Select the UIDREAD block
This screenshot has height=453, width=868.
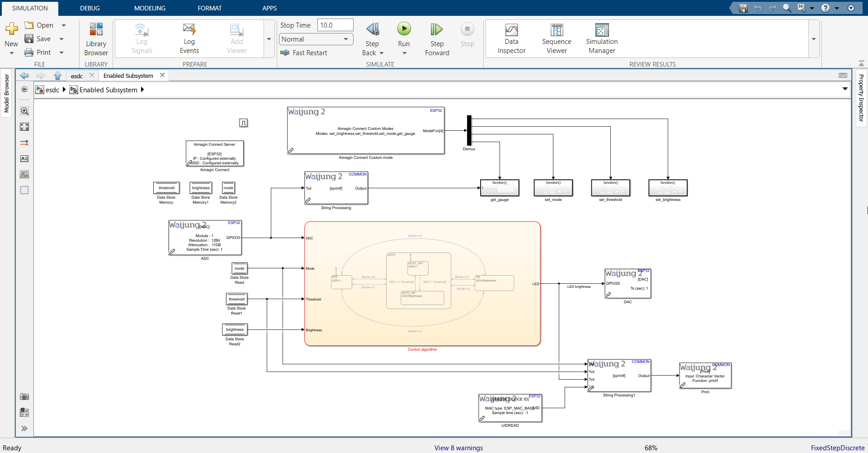[510, 408]
